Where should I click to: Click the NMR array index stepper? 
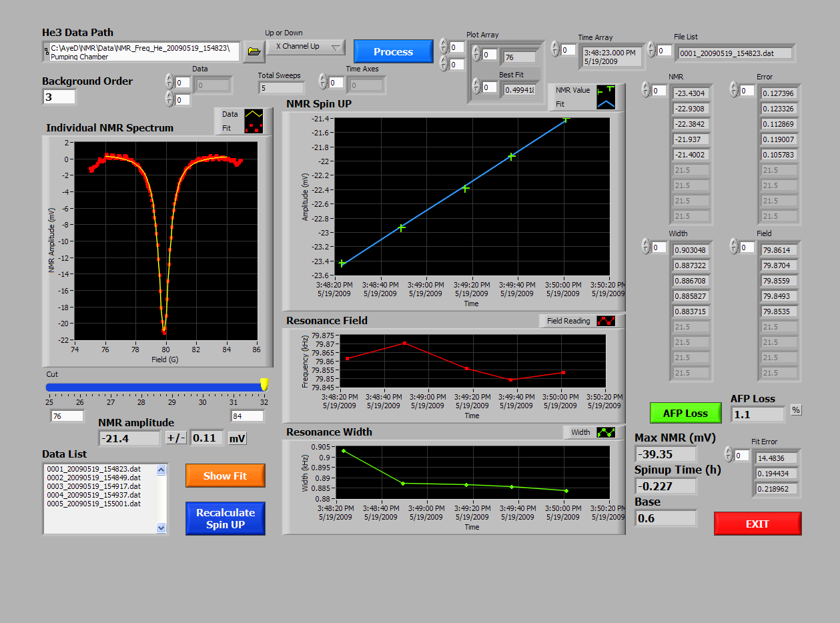click(x=645, y=90)
